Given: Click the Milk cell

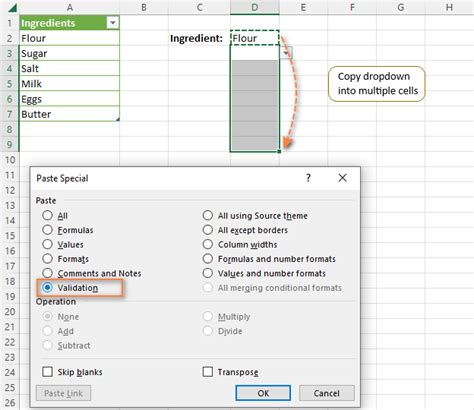Looking at the screenshot, I should [x=69, y=84].
